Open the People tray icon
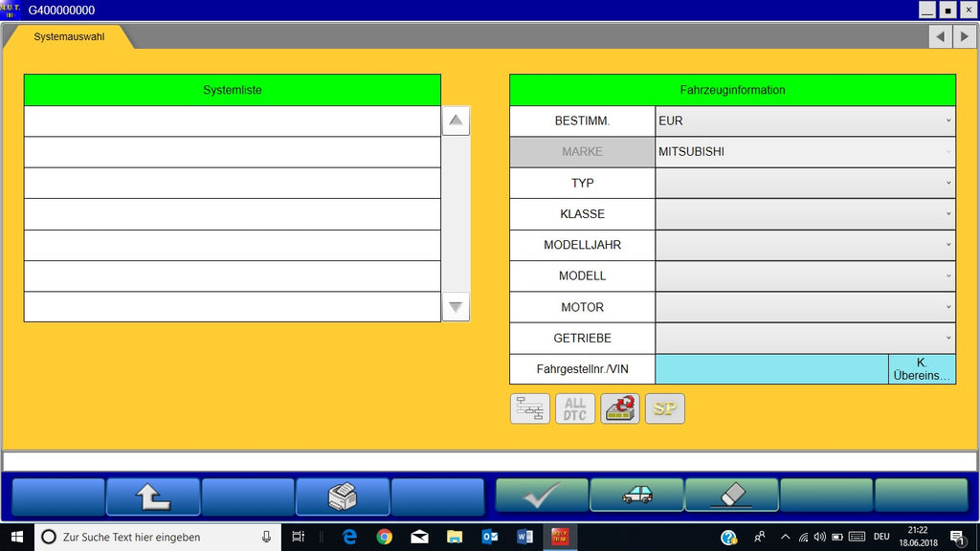Image resolution: width=980 pixels, height=551 pixels. [759, 537]
